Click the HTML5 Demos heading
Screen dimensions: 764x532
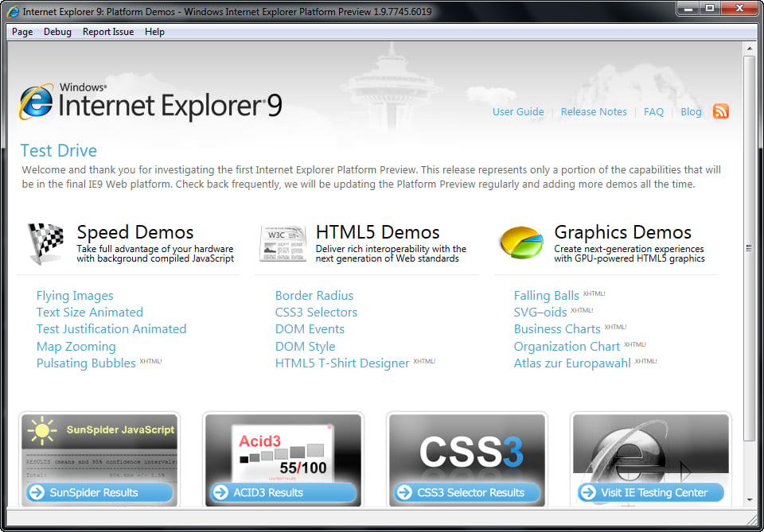tap(377, 232)
